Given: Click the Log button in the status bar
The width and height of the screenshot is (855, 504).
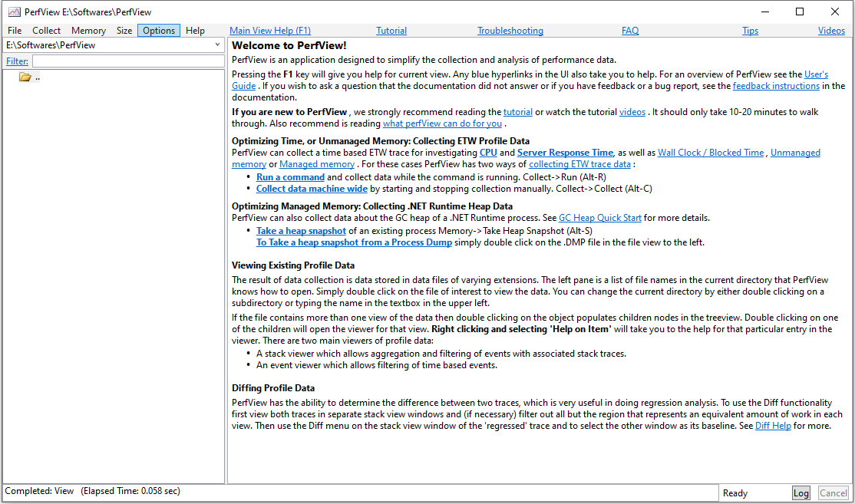Looking at the screenshot, I should (x=801, y=493).
